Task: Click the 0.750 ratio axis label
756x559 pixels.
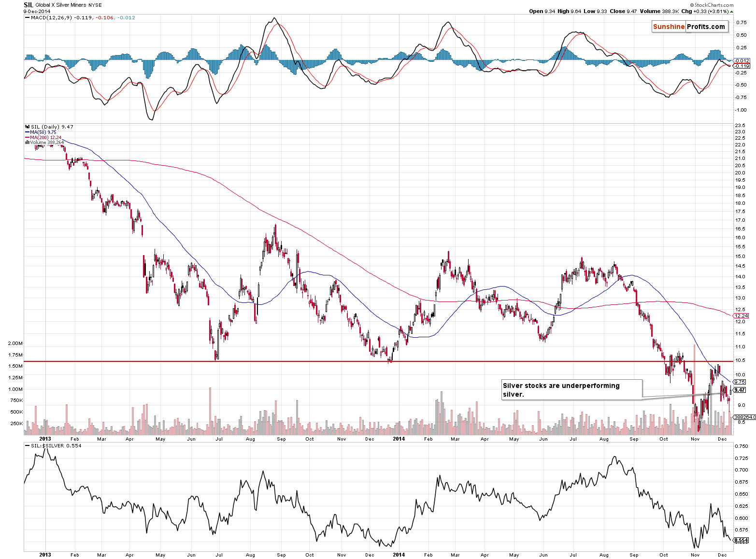Action: point(742,446)
